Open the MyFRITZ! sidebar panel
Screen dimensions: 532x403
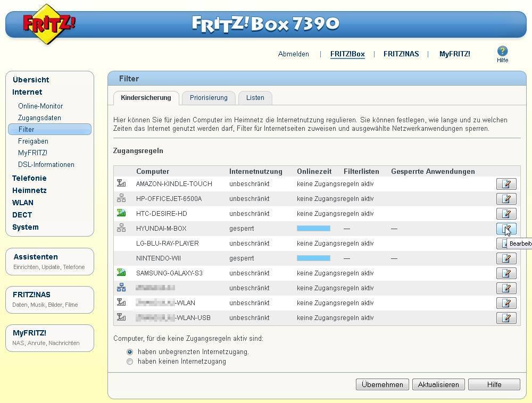49,338
